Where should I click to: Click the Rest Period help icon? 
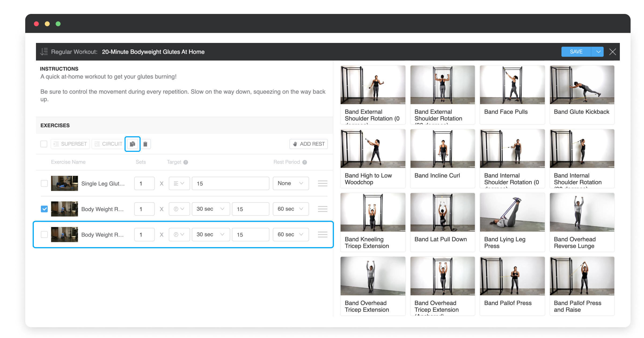pos(305,162)
